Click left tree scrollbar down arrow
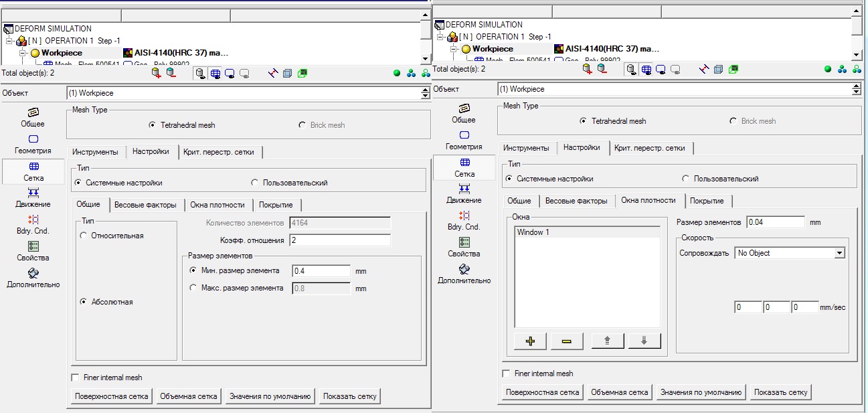This screenshot has height=413, width=868. coord(426,59)
